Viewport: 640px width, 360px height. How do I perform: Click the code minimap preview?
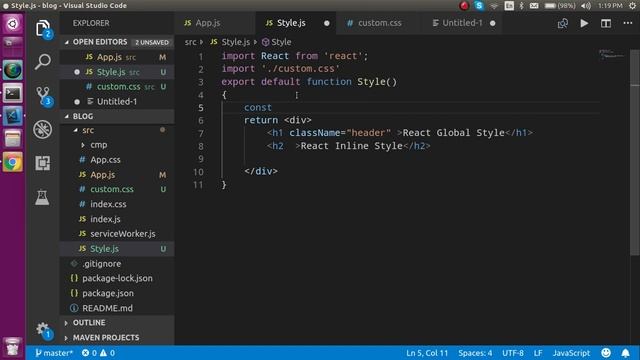click(611, 55)
